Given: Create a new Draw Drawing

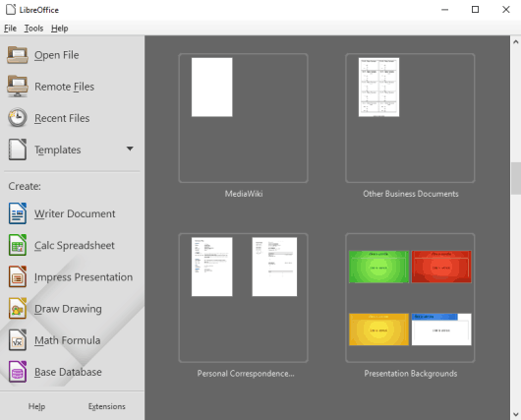Looking at the screenshot, I should (68, 309).
